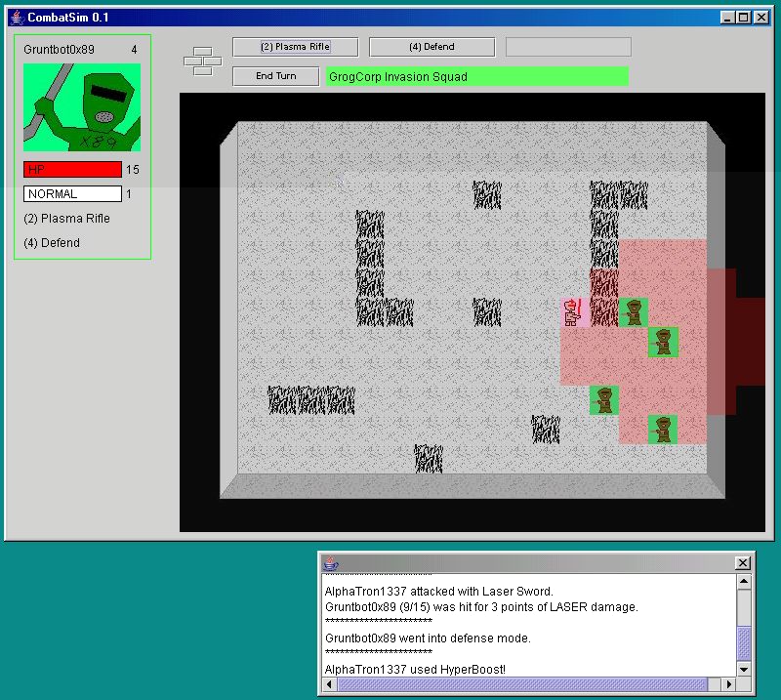The height and width of the screenshot is (700, 781).
Task: Click the brick wall icon near the action buttons
Action: click(x=203, y=61)
